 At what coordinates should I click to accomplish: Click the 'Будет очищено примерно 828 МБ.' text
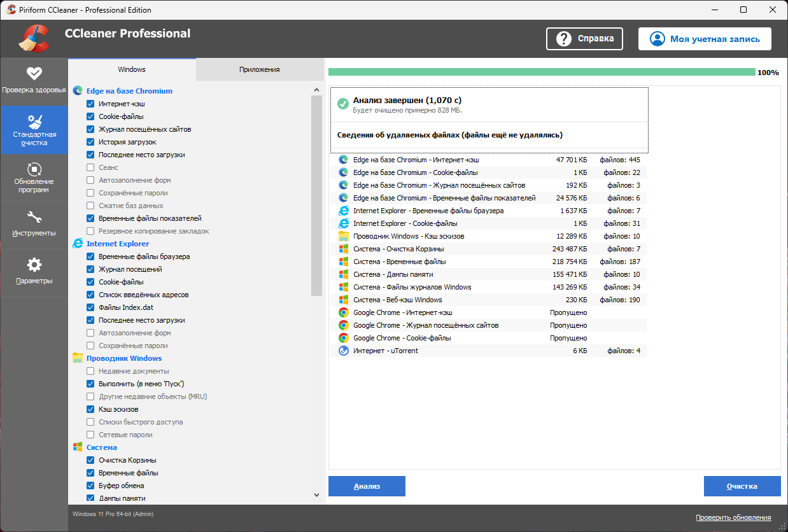[x=407, y=110]
